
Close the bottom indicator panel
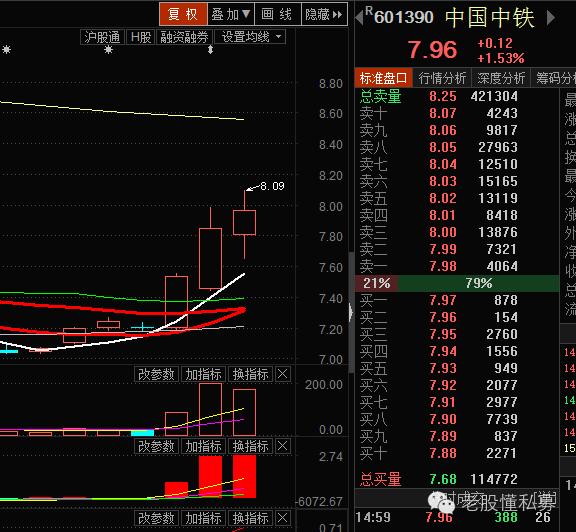282,518
